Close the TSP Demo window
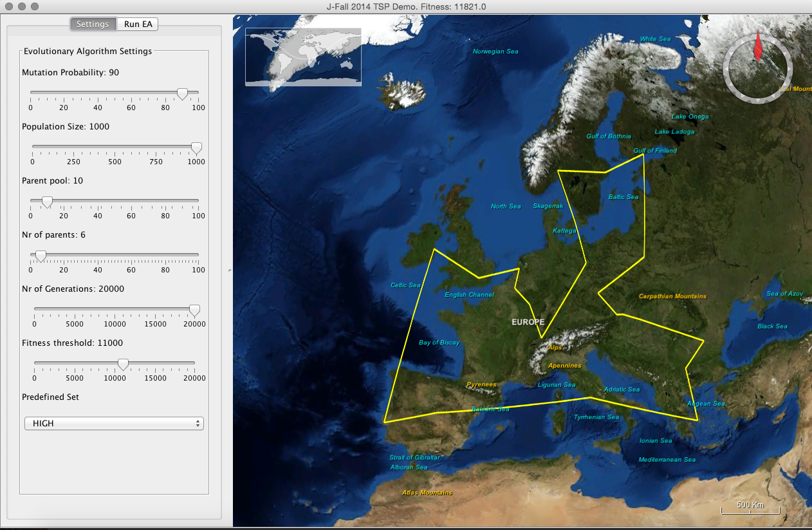 tap(9, 6)
